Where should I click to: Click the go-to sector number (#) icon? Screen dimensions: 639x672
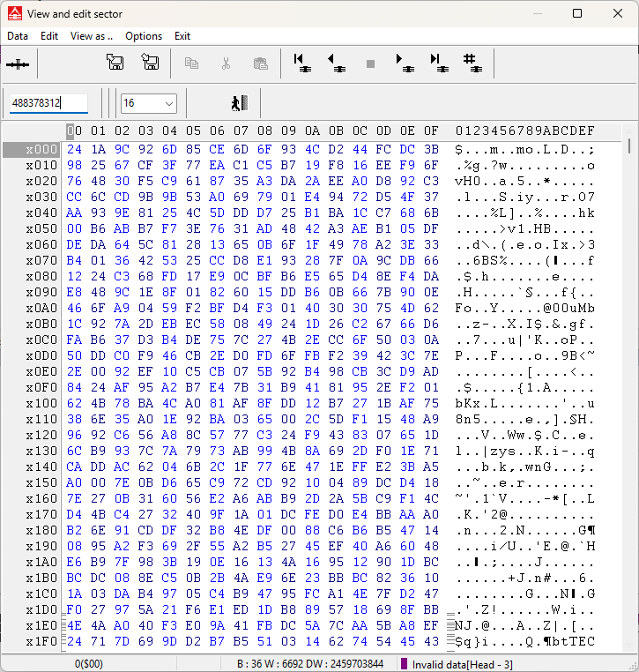[471, 63]
